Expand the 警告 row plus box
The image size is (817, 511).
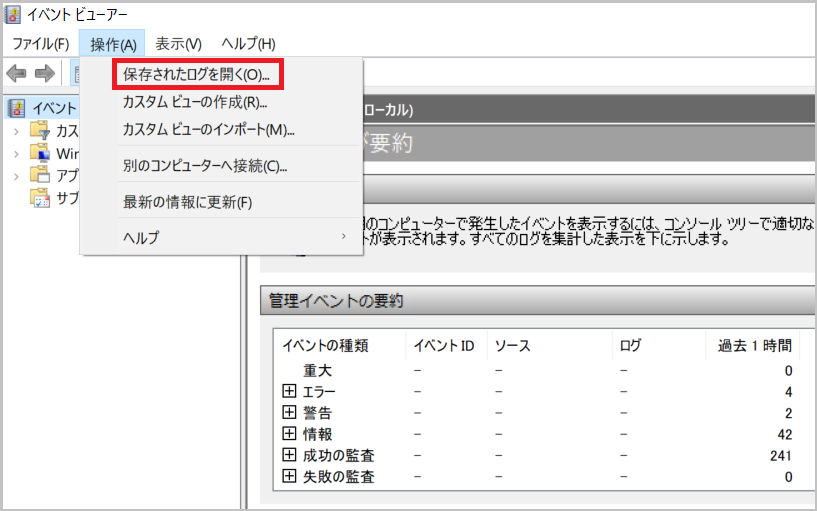point(289,412)
